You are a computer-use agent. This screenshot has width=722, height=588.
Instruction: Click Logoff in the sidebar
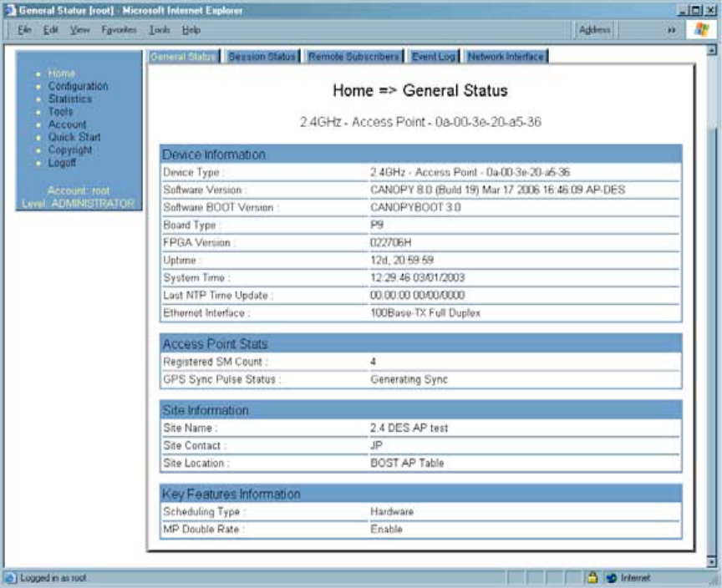coord(62,162)
